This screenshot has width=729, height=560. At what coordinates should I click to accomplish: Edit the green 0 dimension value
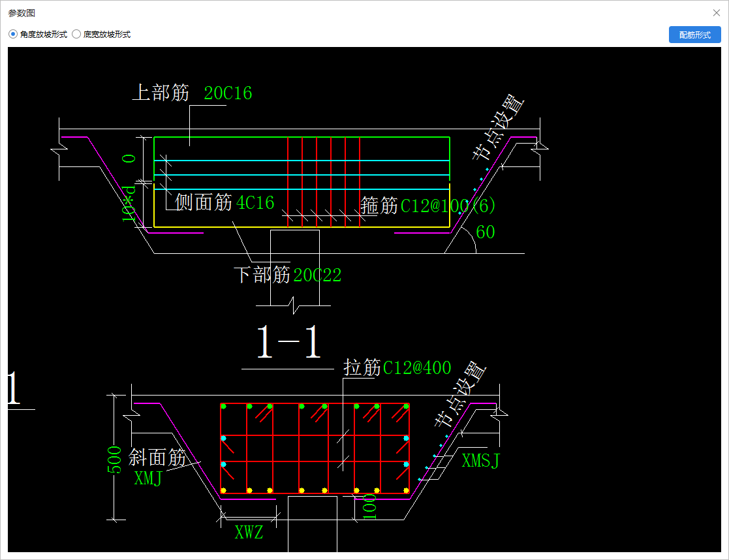(129, 159)
